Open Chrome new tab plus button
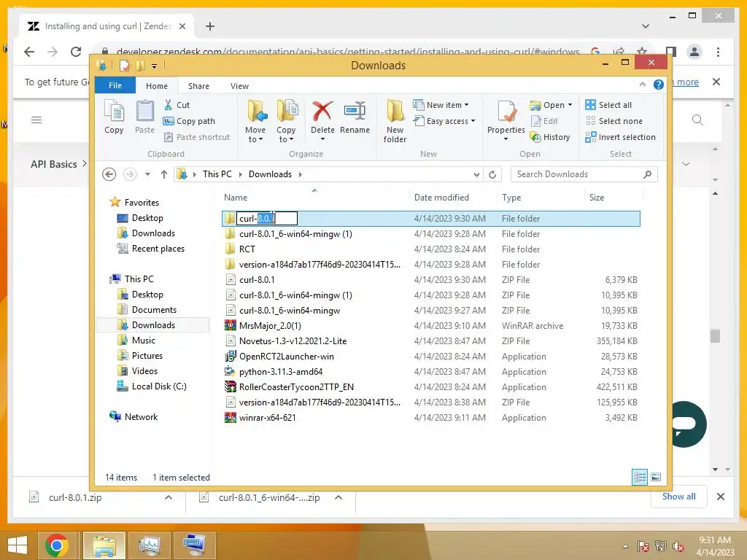This screenshot has height=560, width=747. [x=210, y=26]
